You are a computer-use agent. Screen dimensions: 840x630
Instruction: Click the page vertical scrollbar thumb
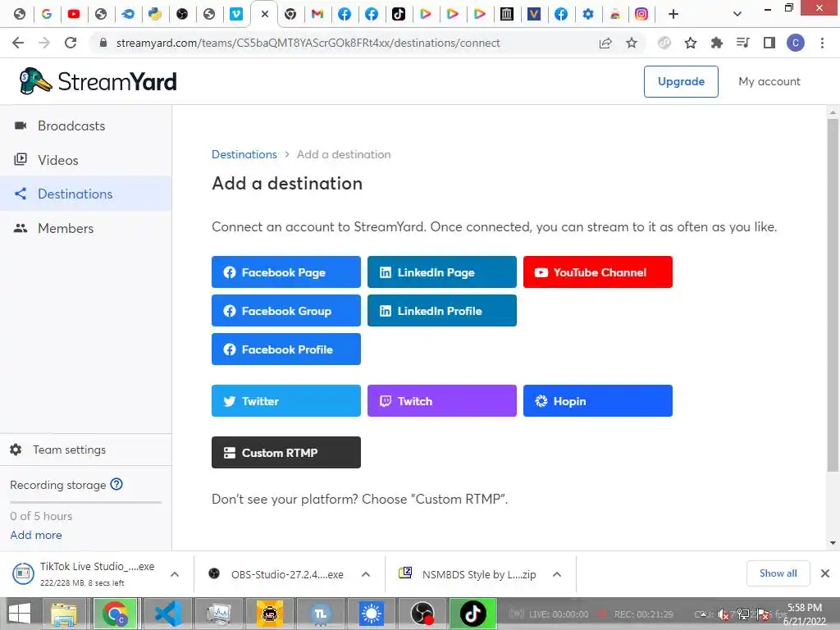click(x=833, y=294)
